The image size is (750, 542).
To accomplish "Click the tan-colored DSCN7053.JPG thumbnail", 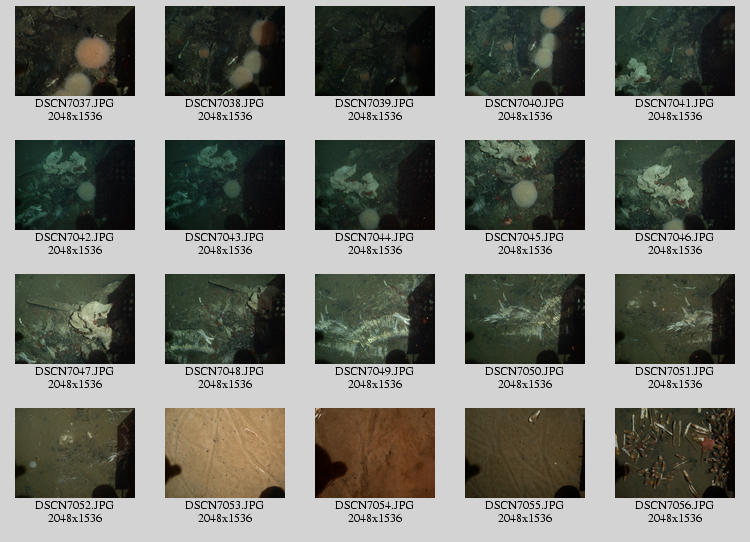I will tap(225, 453).
